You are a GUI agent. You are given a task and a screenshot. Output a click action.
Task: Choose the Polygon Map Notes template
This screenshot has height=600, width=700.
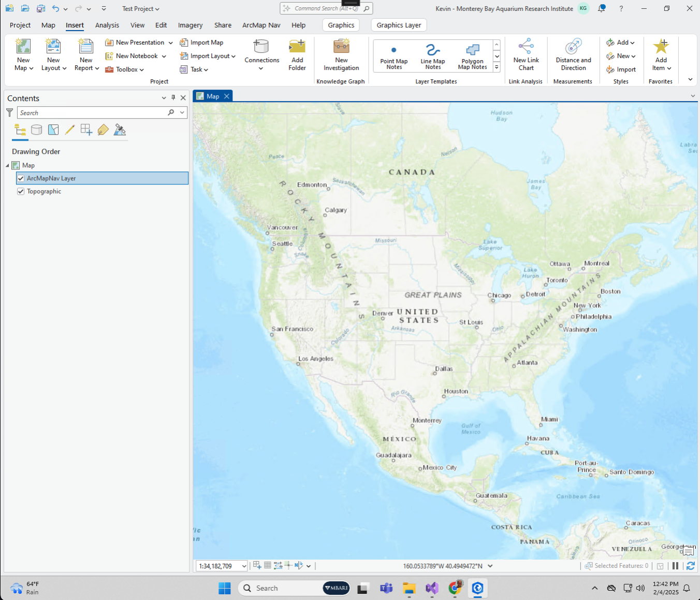[x=472, y=56]
